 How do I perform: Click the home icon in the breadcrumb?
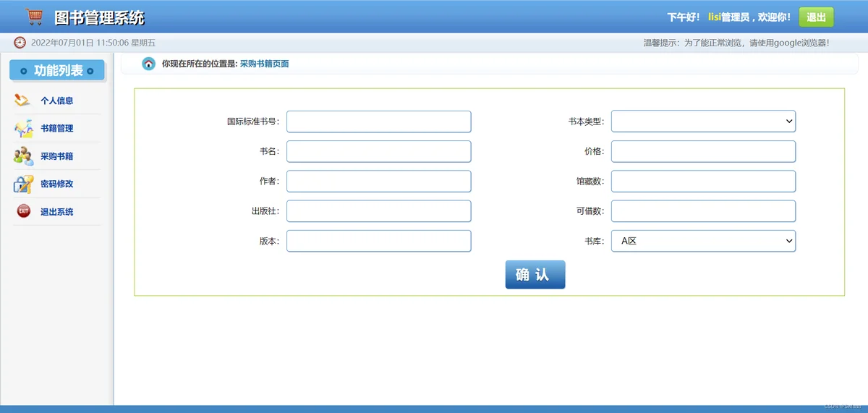149,64
